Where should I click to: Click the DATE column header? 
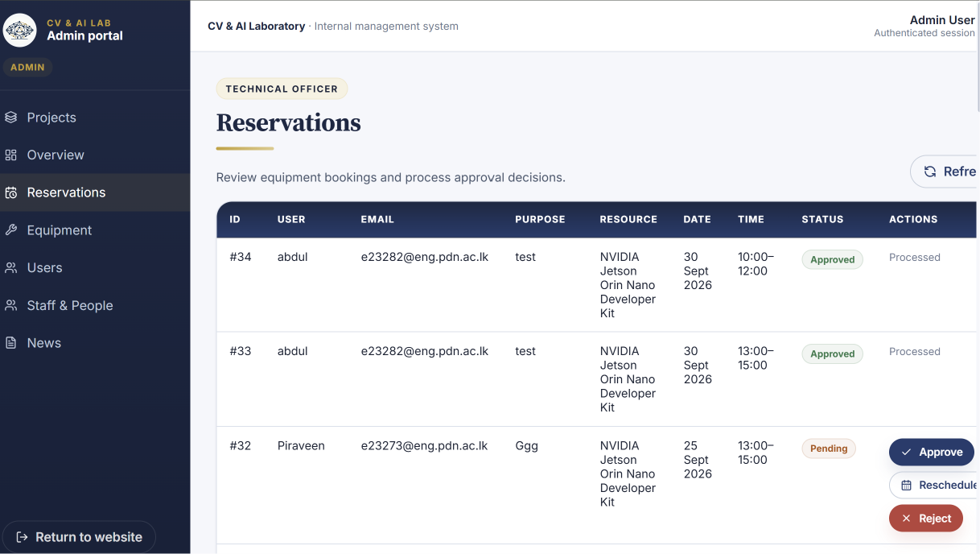click(698, 219)
